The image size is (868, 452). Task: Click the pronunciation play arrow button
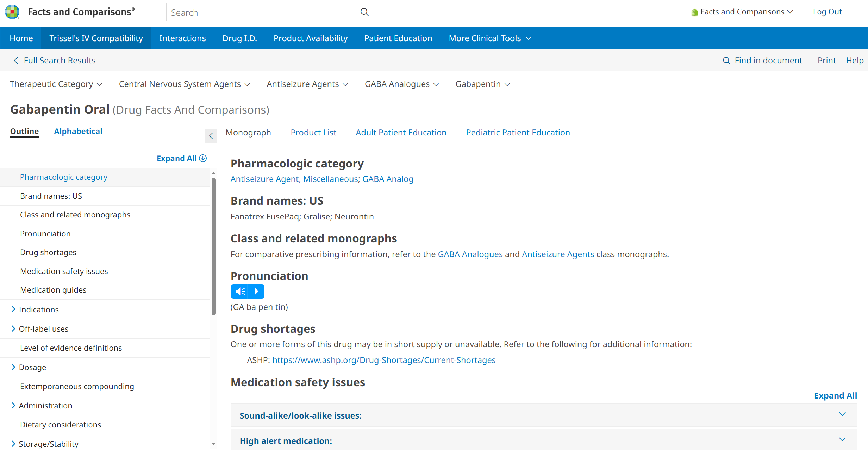pyautogui.click(x=256, y=291)
